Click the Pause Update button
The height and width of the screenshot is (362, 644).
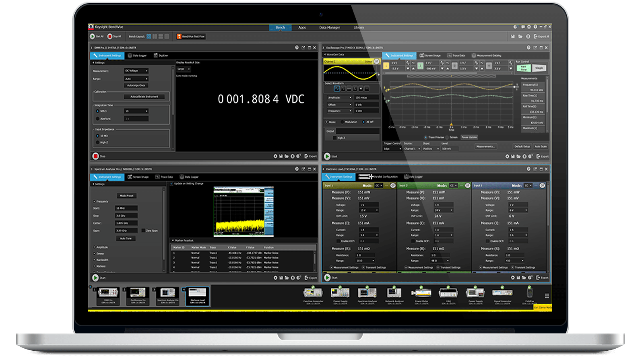[469, 138]
